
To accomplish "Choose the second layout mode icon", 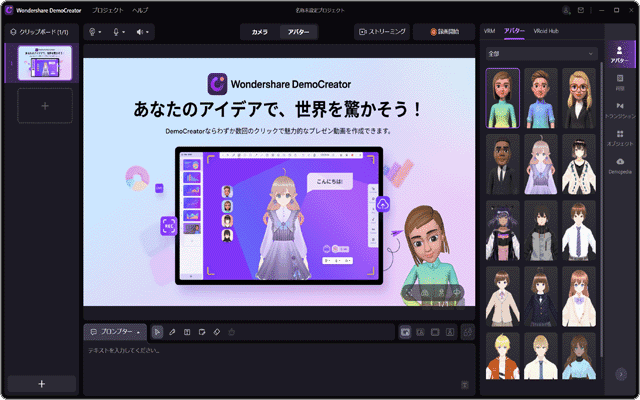I will [420, 332].
